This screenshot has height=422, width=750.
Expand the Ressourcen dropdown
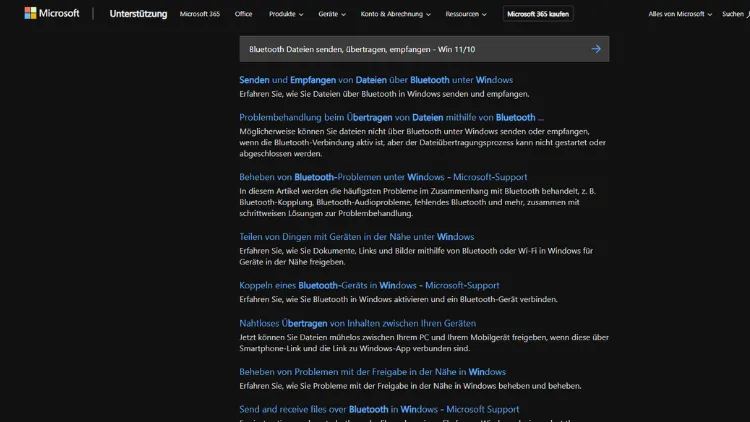(466, 14)
